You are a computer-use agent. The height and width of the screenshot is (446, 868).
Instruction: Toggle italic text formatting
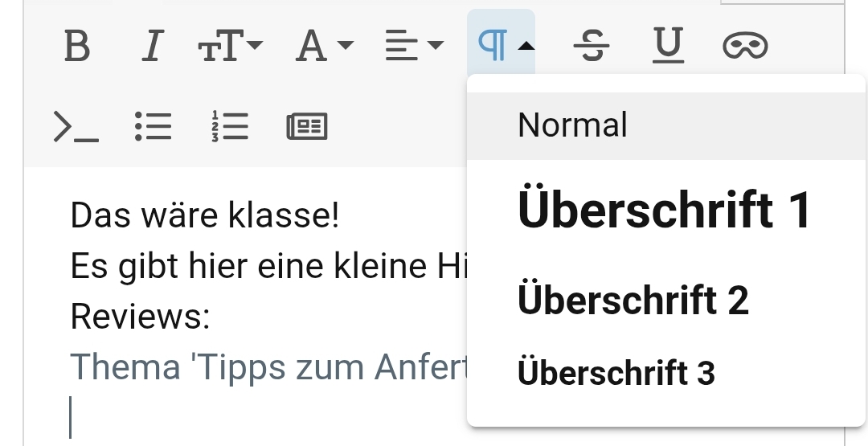[x=150, y=47]
